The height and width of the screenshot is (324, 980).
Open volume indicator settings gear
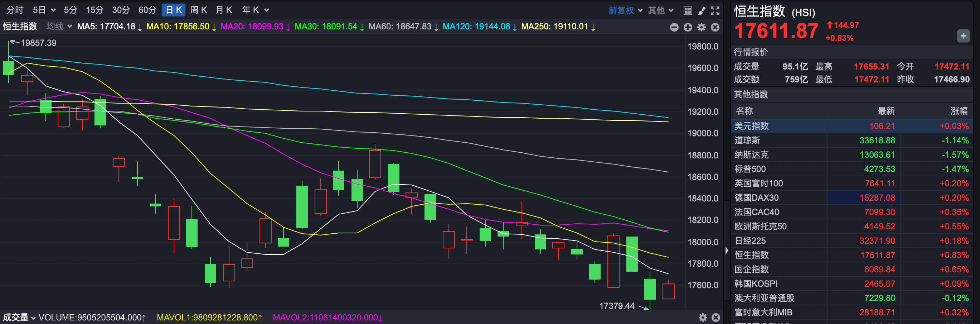click(703, 318)
